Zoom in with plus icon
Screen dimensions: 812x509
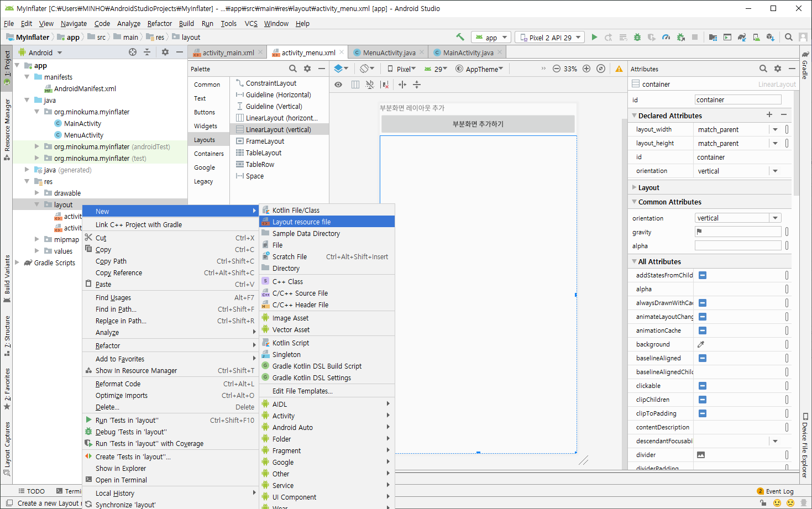586,69
